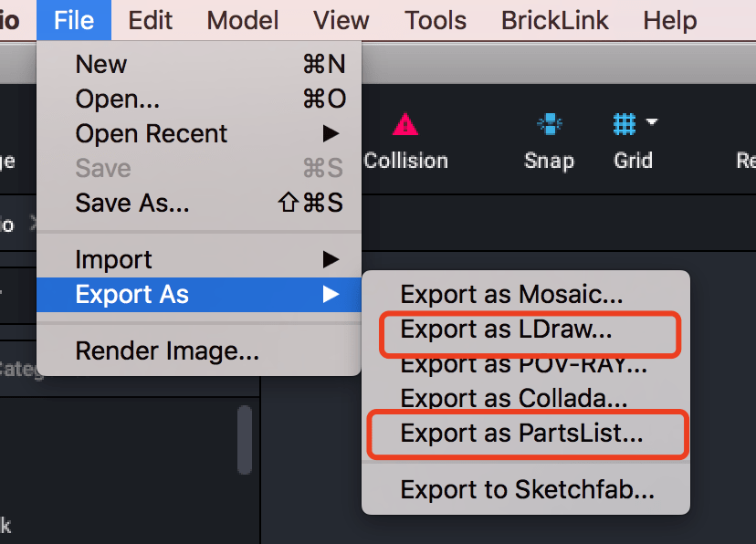Screen dimensions: 756x544
Task: Click Export as LDraw...
Action: pos(506,330)
